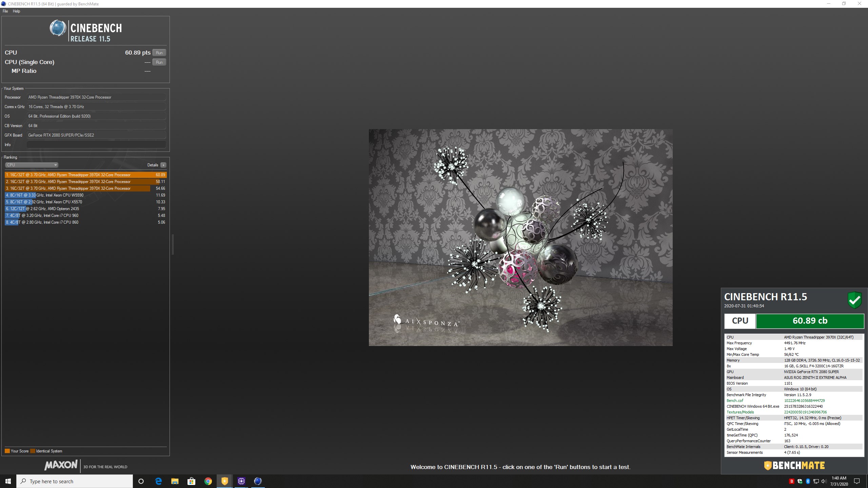Image resolution: width=868 pixels, height=488 pixels.
Task: Expand ranking Details arrow
Action: [x=163, y=165]
